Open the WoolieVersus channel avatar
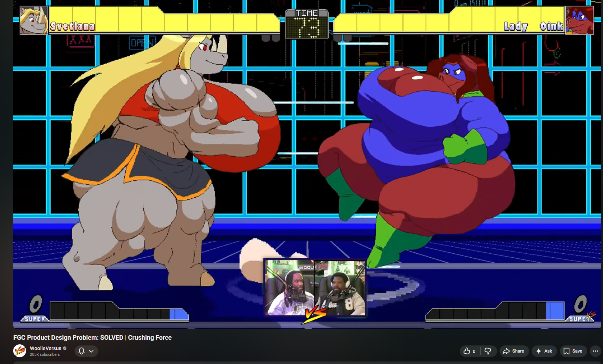Image resolution: width=603 pixels, height=364 pixels. click(20, 351)
